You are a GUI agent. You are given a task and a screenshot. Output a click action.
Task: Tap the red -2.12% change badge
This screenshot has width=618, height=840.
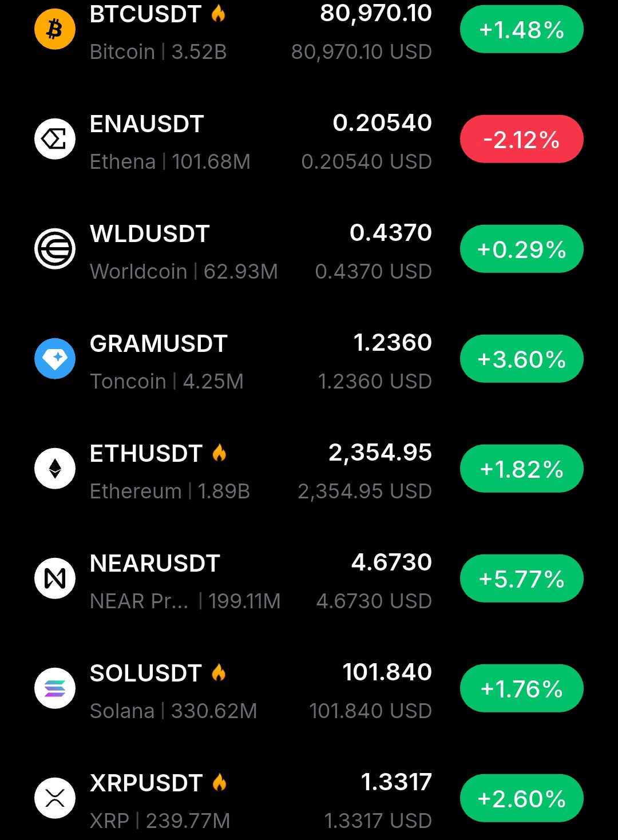tap(522, 139)
